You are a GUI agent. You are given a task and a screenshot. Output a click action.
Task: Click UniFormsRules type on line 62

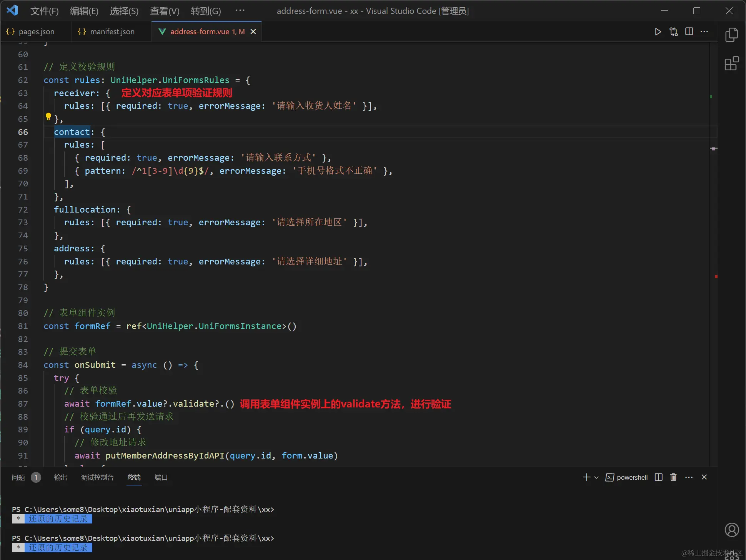pyautogui.click(x=196, y=80)
